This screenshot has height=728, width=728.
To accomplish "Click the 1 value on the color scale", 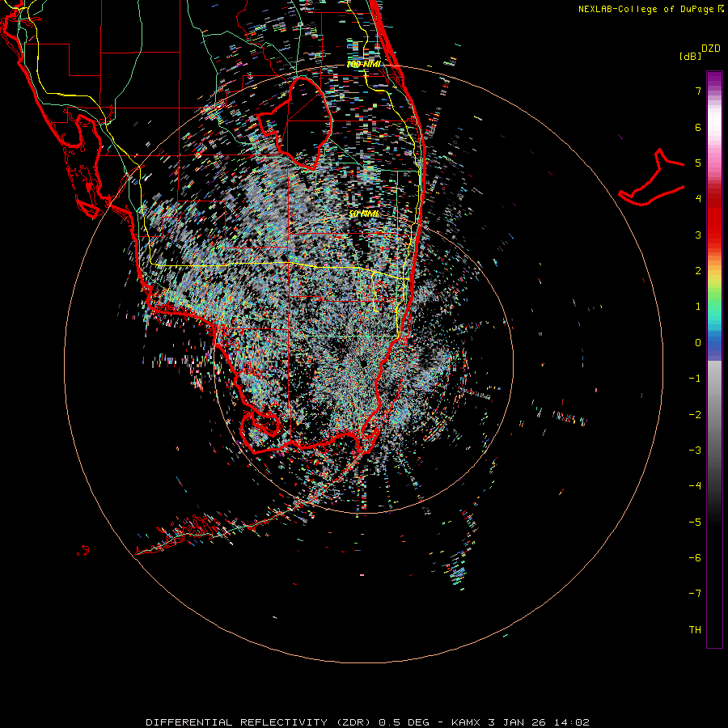I will (x=698, y=307).
